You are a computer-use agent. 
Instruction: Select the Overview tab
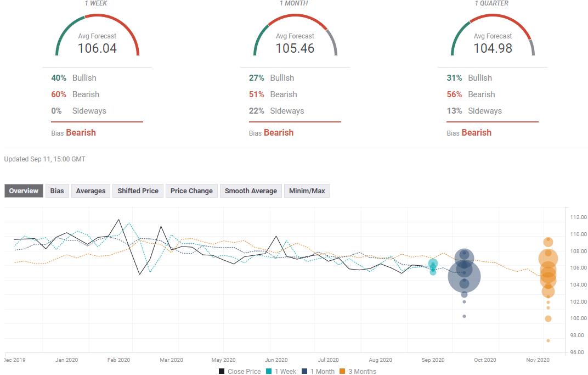click(24, 191)
